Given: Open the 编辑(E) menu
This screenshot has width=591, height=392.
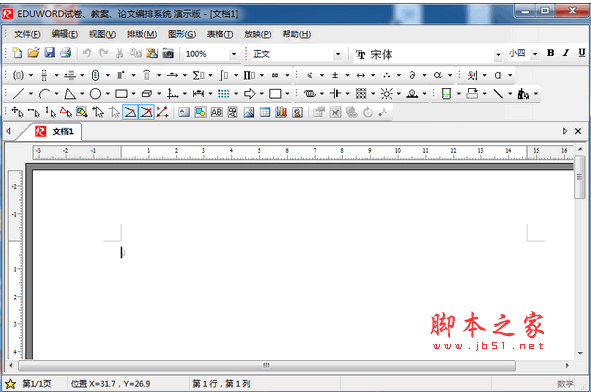Looking at the screenshot, I should click(x=65, y=34).
